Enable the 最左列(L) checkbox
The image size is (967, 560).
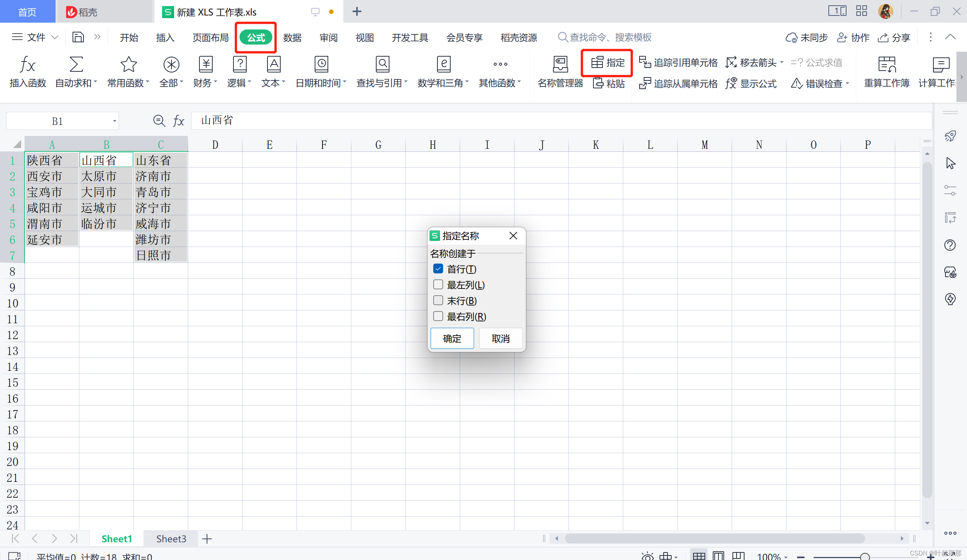pyautogui.click(x=438, y=285)
